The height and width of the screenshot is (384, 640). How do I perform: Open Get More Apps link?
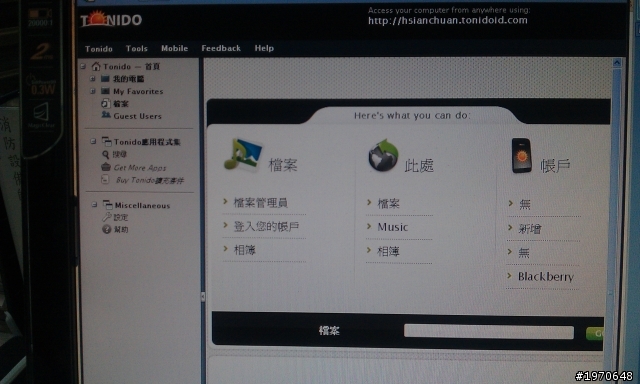140,168
